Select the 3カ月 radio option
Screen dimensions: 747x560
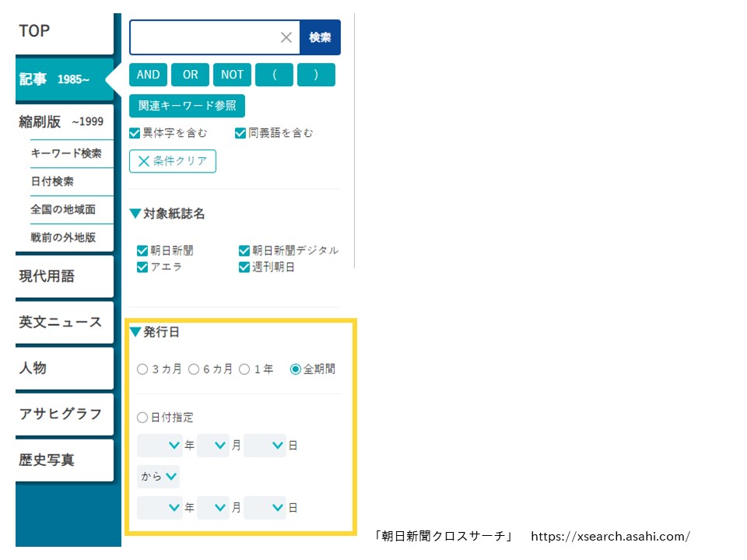tap(142, 369)
